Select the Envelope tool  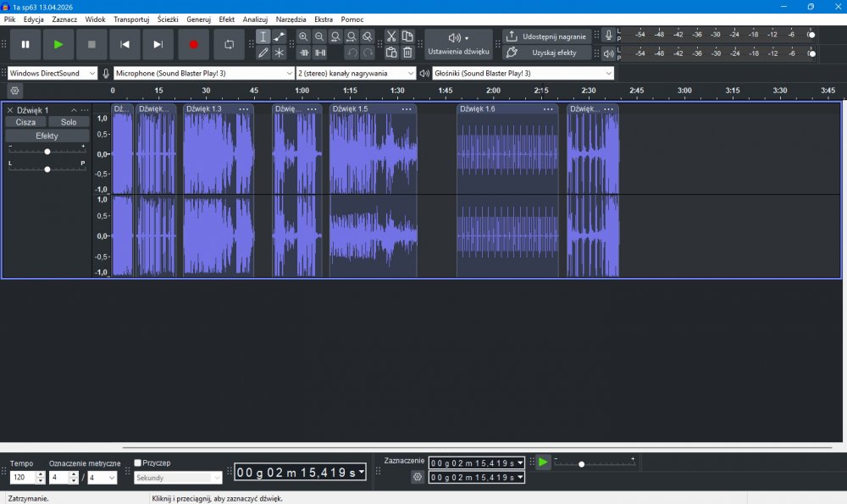280,36
